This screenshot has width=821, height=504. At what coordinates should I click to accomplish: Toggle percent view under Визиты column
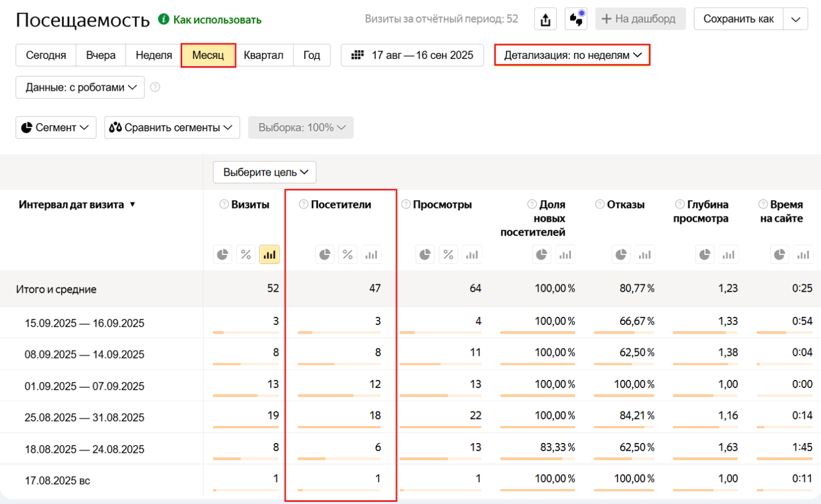[x=246, y=254]
